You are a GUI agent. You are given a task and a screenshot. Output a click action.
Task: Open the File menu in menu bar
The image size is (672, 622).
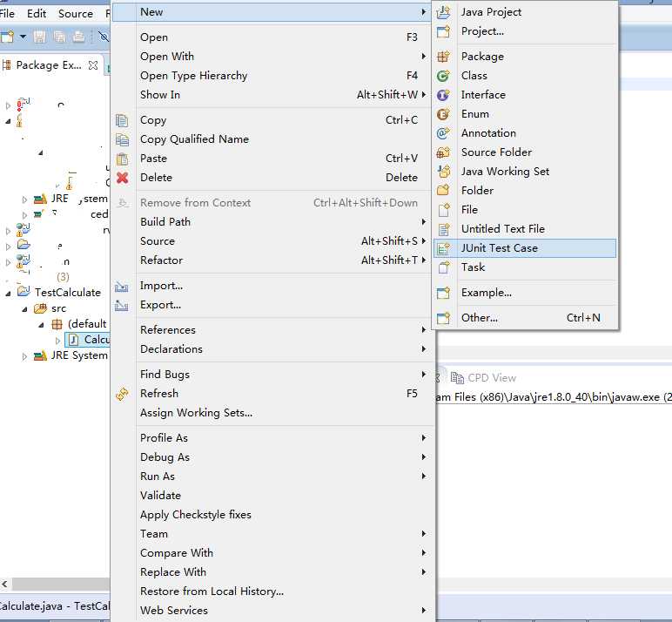point(7,14)
